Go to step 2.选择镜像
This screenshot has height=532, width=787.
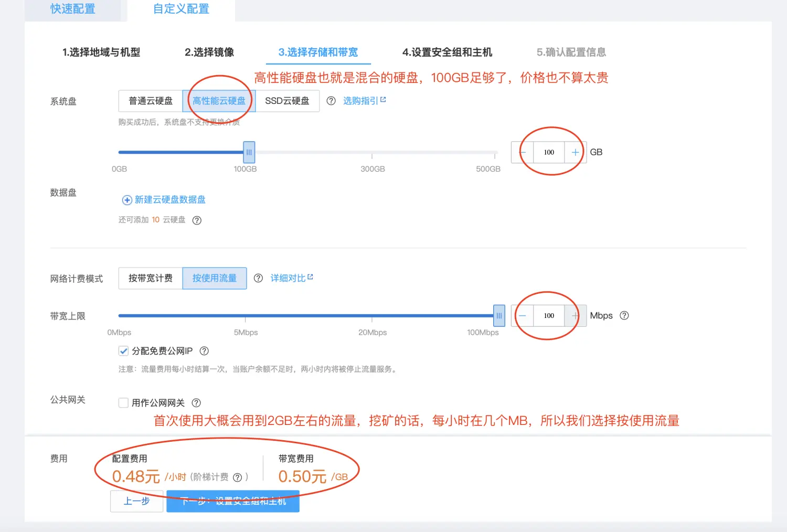209,52
